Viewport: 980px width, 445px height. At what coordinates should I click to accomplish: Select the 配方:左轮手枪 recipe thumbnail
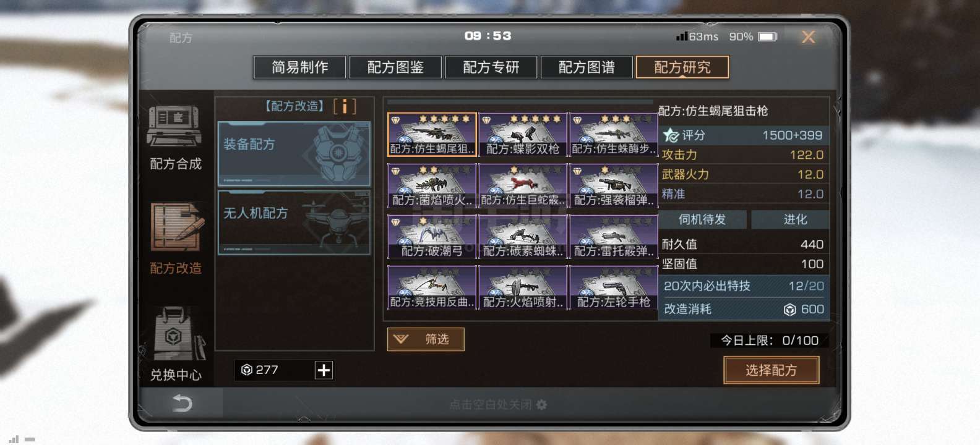pos(613,287)
